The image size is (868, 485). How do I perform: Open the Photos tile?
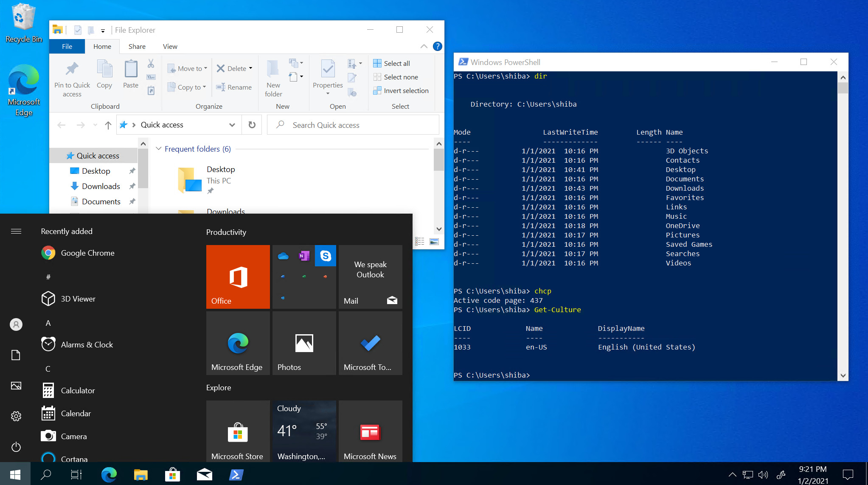coord(304,343)
